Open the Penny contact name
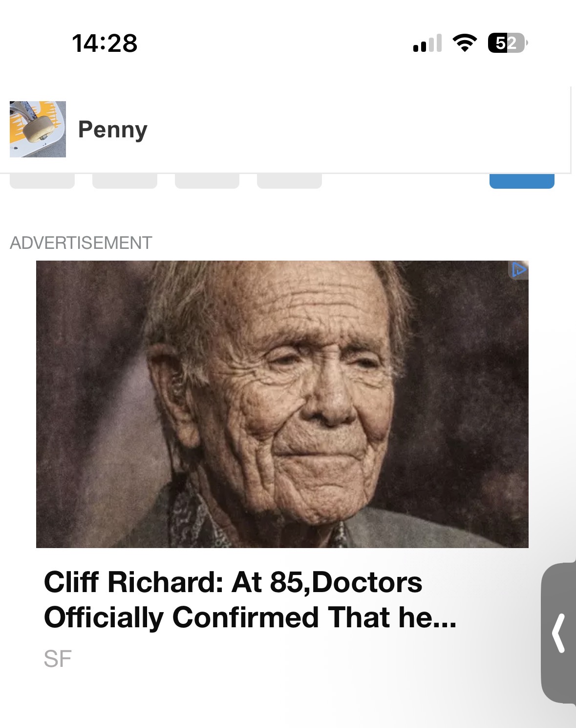This screenshot has height=728, width=576. coord(113,130)
